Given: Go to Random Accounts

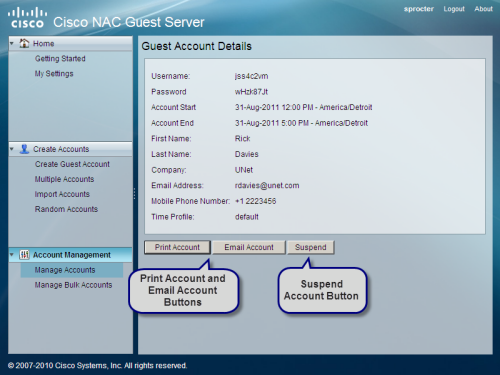Looking at the screenshot, I should point(66,209).
